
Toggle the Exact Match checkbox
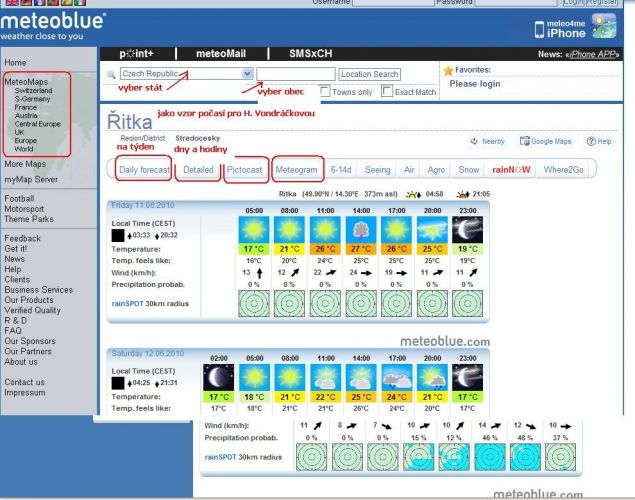[387, 91]
